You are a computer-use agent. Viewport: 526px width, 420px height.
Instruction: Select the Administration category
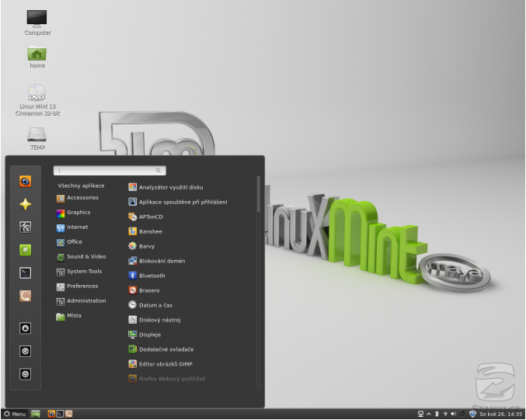81,301
